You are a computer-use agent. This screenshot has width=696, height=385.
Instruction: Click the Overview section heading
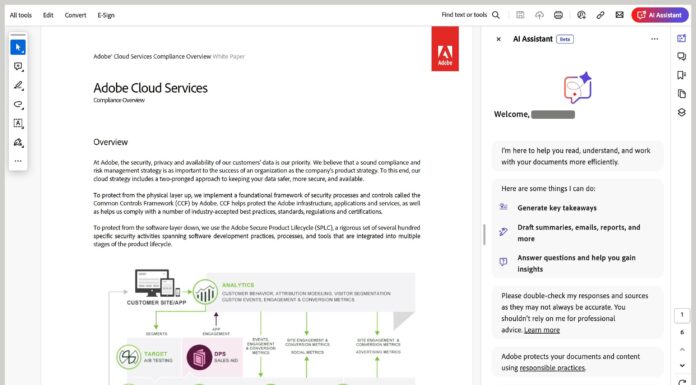[x=110, y=142]
